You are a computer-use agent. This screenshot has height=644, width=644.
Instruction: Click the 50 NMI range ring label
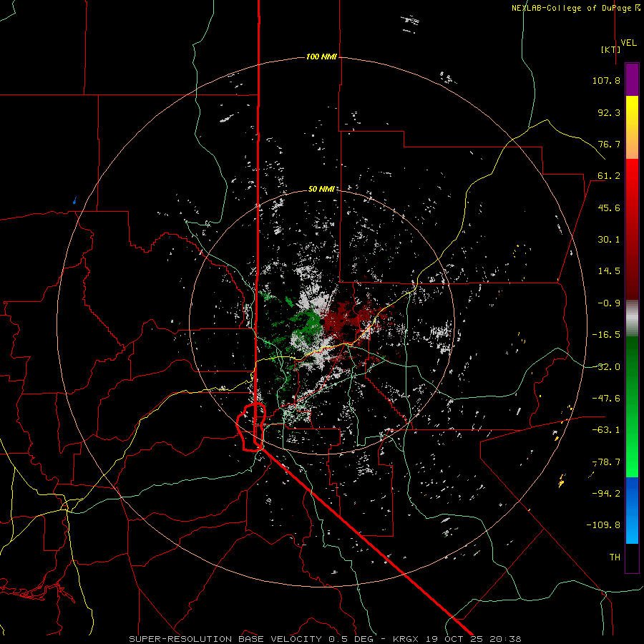(321, 189)
